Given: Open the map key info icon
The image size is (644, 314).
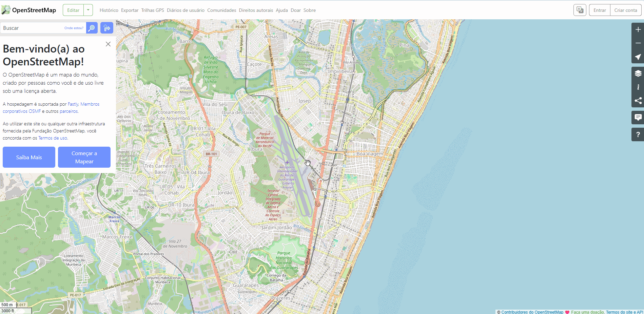Looking at the screenshot, I should click(638, 87).
